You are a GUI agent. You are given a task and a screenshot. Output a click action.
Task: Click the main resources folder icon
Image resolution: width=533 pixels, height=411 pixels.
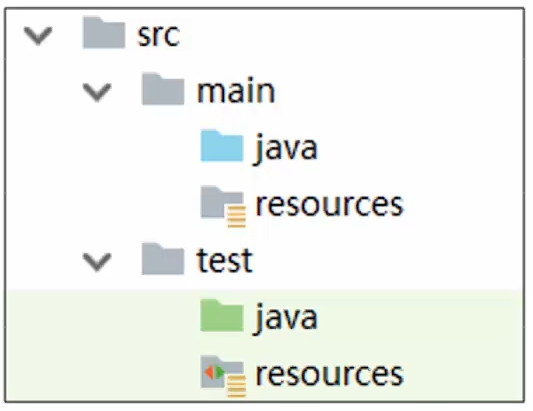click(223, 206)
